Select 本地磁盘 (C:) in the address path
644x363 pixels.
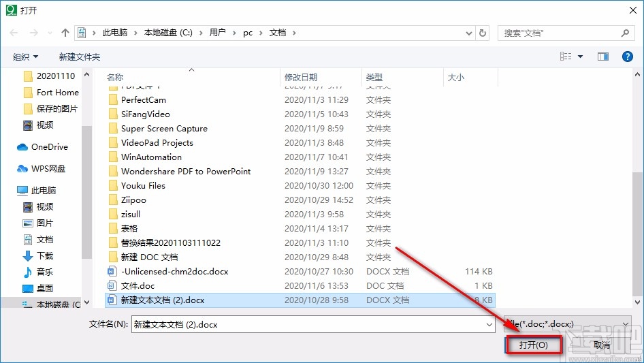click(168, 33)
